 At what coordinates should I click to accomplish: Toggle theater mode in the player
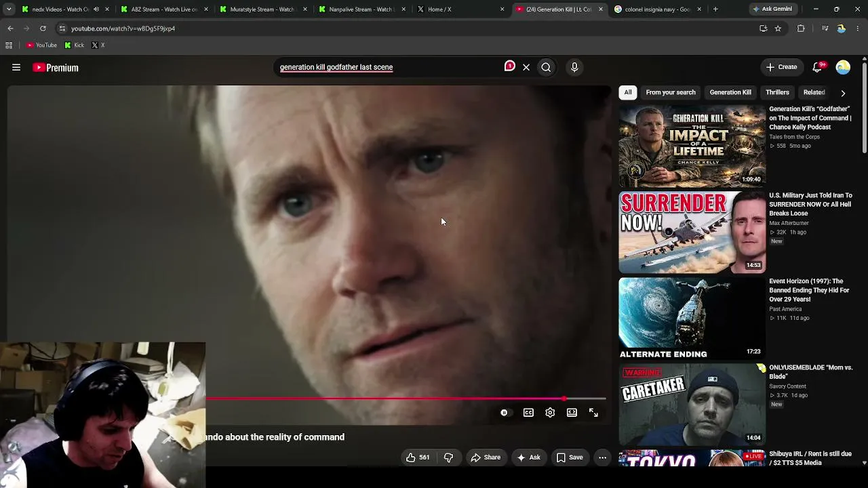[x=572, y=413]
